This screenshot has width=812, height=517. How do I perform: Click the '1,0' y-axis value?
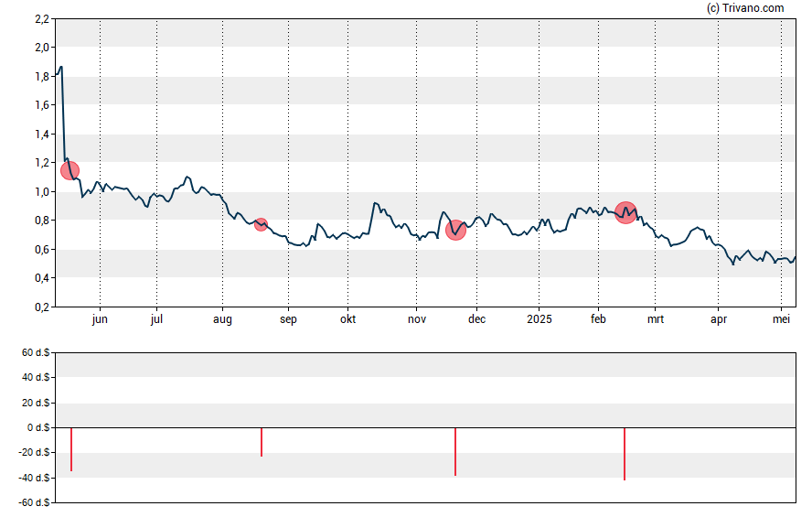(42, 191)
